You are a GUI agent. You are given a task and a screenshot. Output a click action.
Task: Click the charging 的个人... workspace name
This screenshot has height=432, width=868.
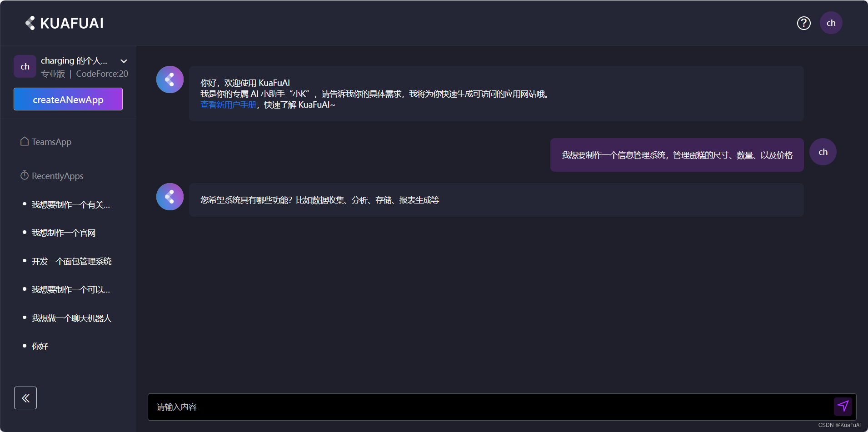coord(74,61)
